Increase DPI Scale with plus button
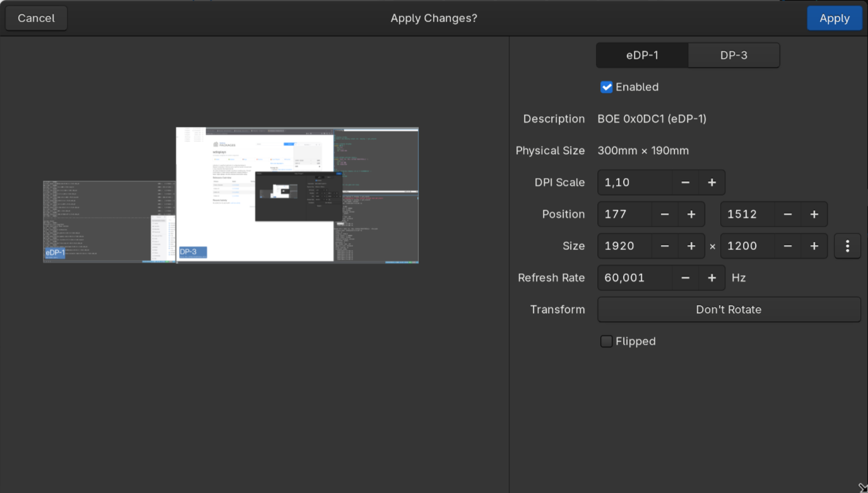Image resolution: width=868 pixels, height=493 pixels. click(711, 182)
